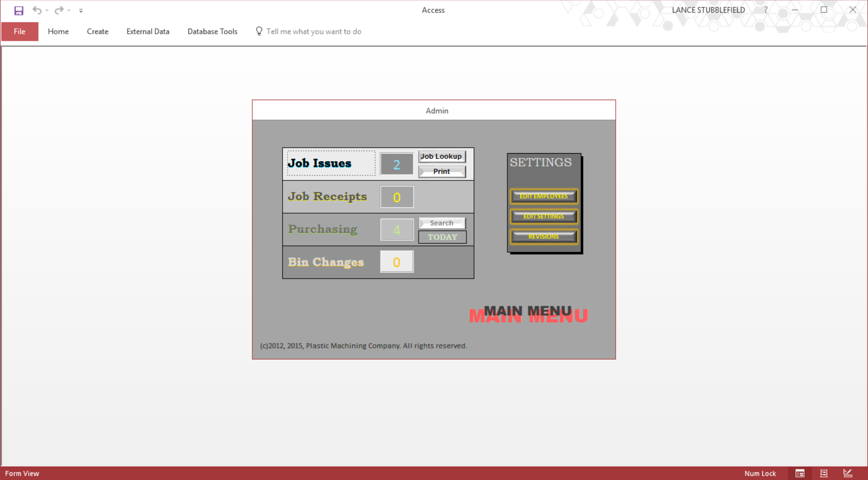Open REVISIONS from the Settings panel
Image resolution: width=868 pixels, height=480 pixels.
pyautogui.click(x=544, y=237)
